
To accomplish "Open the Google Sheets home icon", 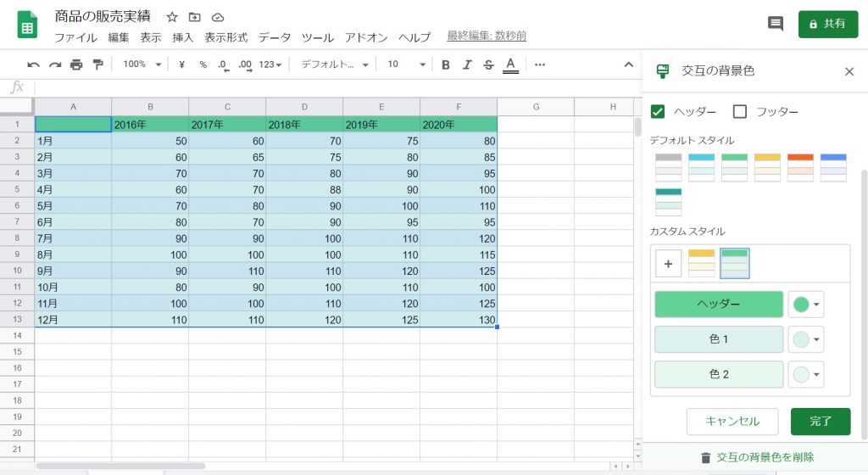I will (27, 25).
